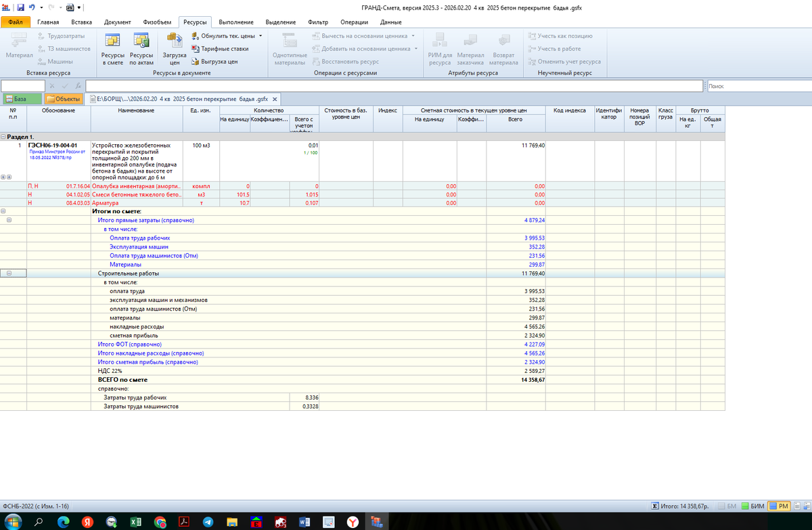Viewport: 812px width, 530px height.
Task: Open the Файл menu
Action: pos(16,22)
